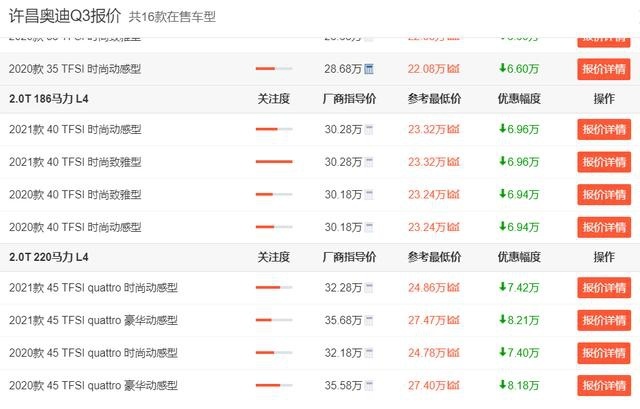Click attention bar for 2021款 40 TFSI 时尚致雅型
This screenshot has width=640, height=409.
pyautogui.click(x=274, y=162)
